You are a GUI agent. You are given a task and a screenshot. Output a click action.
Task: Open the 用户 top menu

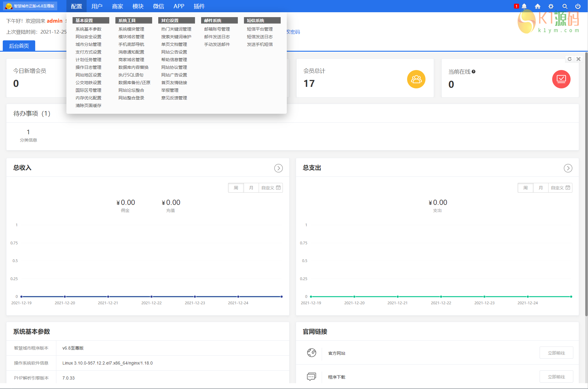point(97,6)
